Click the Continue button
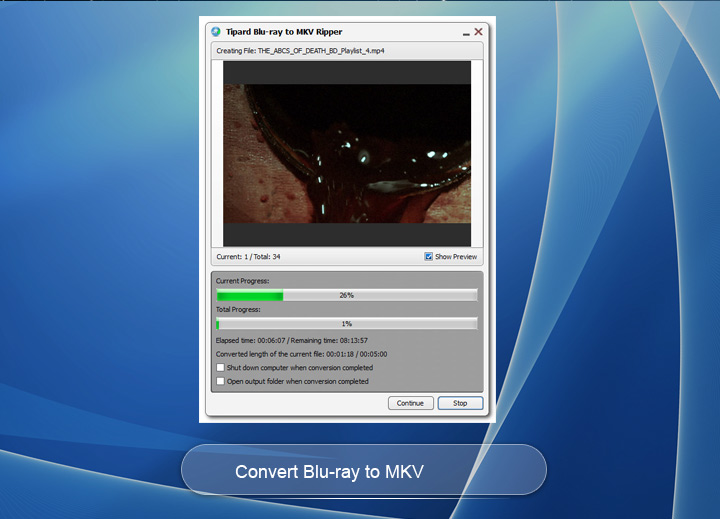The width and height of the screenshot is (720, 519). click(411, 403)
